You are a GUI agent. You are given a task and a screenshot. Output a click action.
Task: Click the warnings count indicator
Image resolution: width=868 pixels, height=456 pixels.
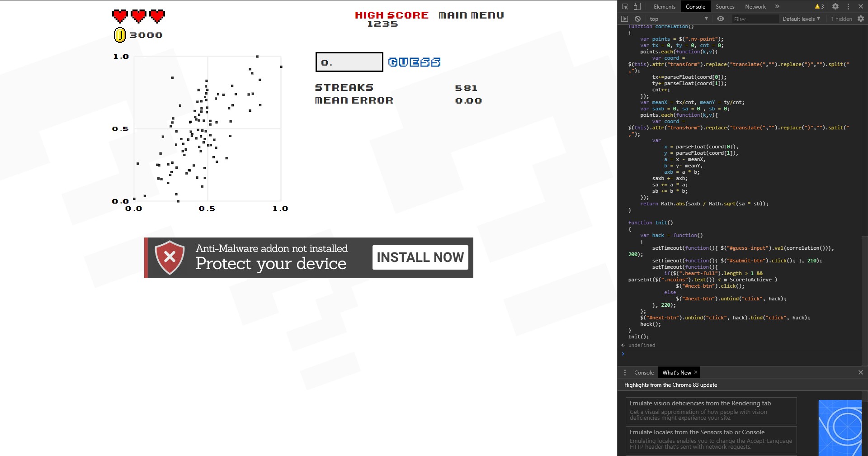[819, 6]
